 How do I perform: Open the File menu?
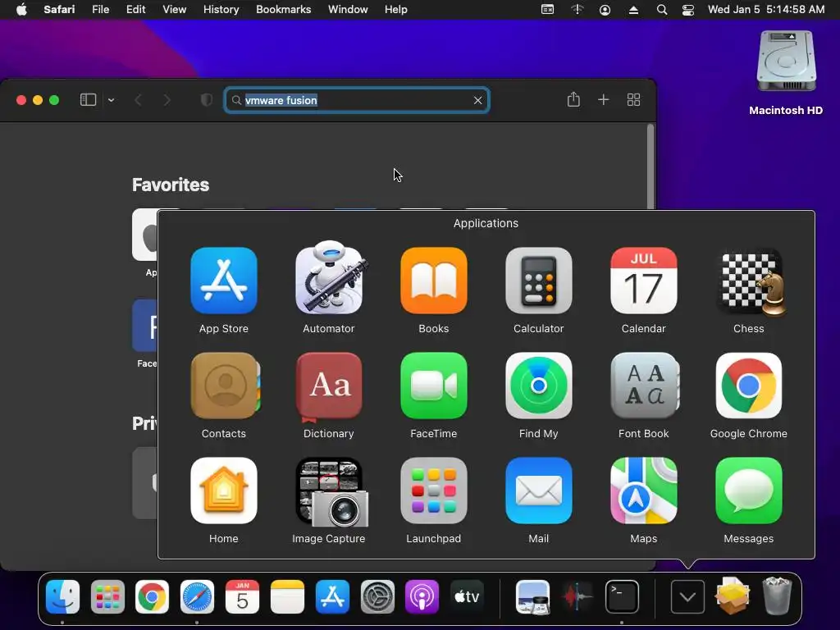100,10
